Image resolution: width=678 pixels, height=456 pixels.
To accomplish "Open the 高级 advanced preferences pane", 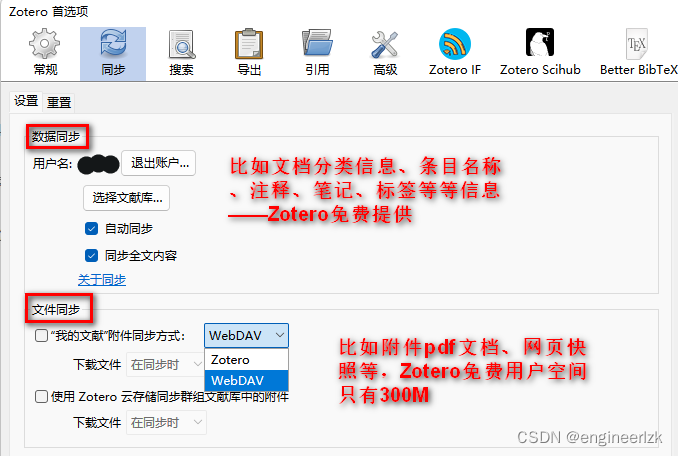I will click(385, 53).
